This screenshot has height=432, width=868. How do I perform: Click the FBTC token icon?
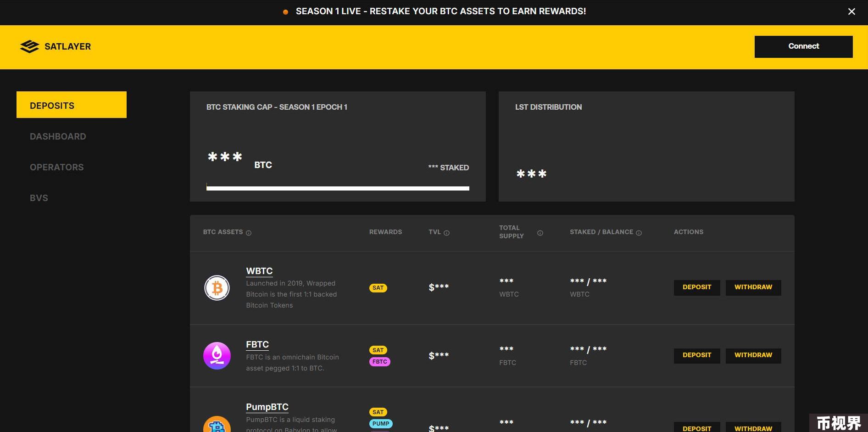[217, 356]
